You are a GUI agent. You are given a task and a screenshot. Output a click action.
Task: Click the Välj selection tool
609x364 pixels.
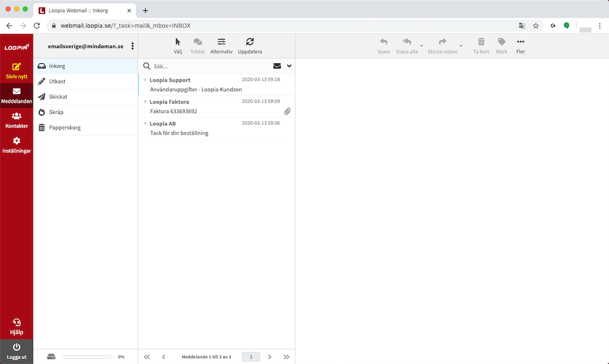pos(178,46)
